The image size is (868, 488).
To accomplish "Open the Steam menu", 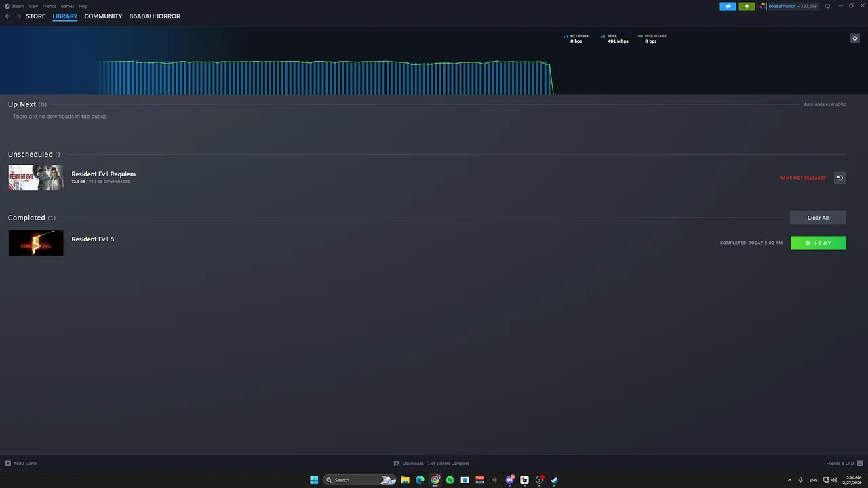I will click(x=14, y=6).
